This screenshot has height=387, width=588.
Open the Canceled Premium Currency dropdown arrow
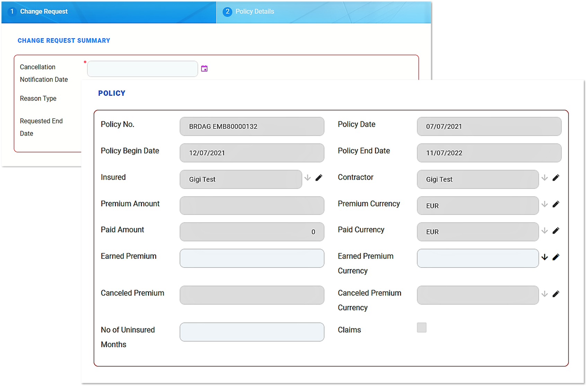544,294
